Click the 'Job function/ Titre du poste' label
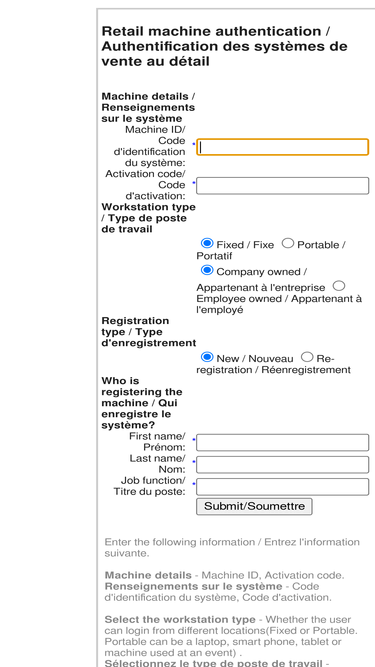 pyautogui.click(x=150, y=486)
